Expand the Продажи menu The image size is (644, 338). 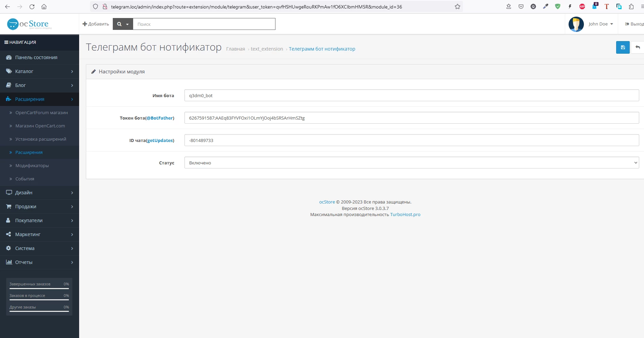(39, 207)
